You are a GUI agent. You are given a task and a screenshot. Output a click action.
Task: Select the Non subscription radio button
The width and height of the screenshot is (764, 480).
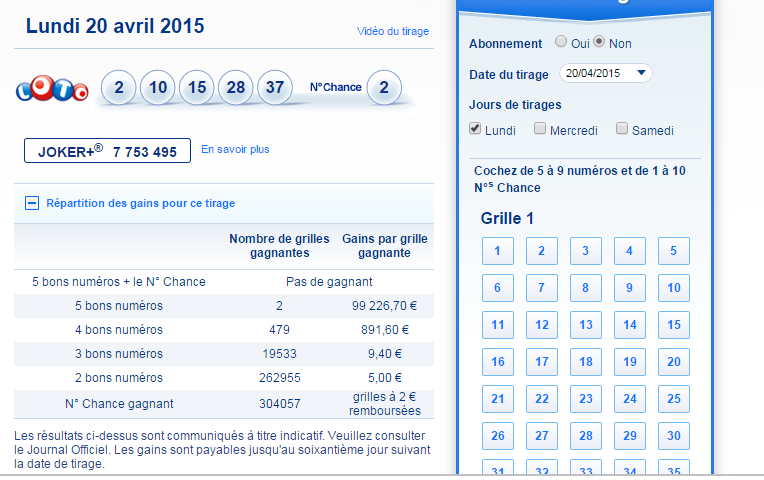pos(599,42)
